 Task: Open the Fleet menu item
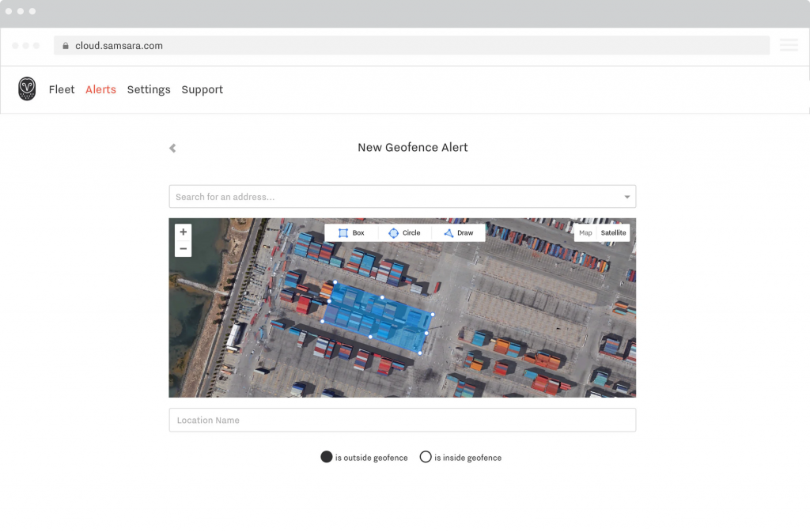(x=62, y=90)
